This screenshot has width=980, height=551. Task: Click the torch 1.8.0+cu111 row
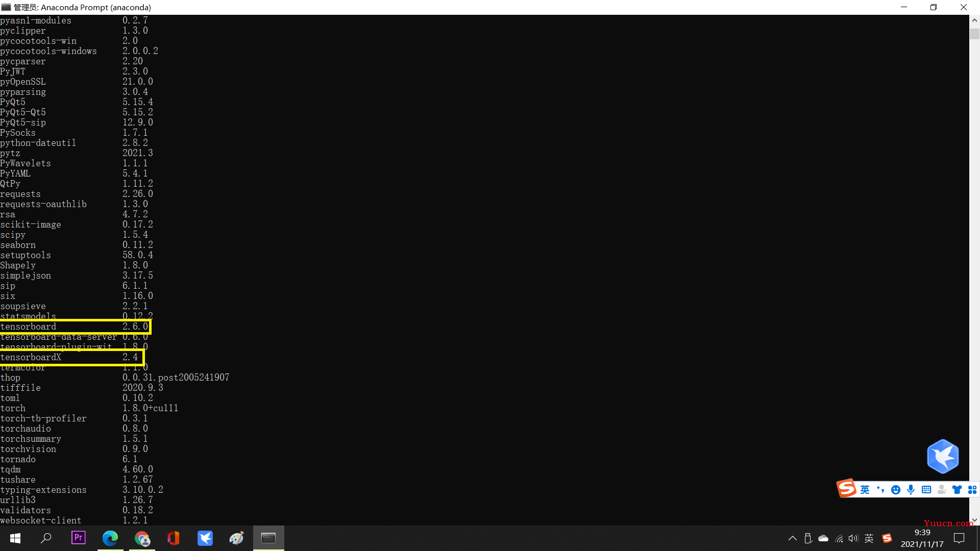[x=89, y=408]
